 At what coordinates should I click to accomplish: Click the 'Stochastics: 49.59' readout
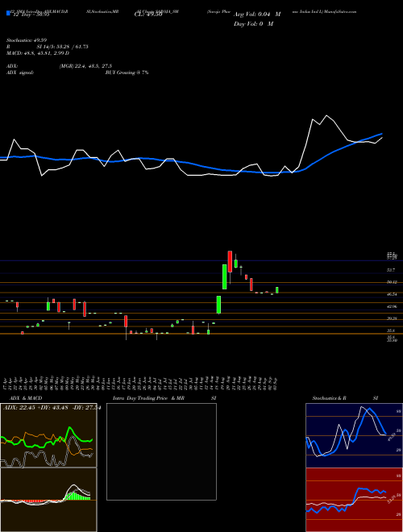pyautogui.click(x=26, y=40)
